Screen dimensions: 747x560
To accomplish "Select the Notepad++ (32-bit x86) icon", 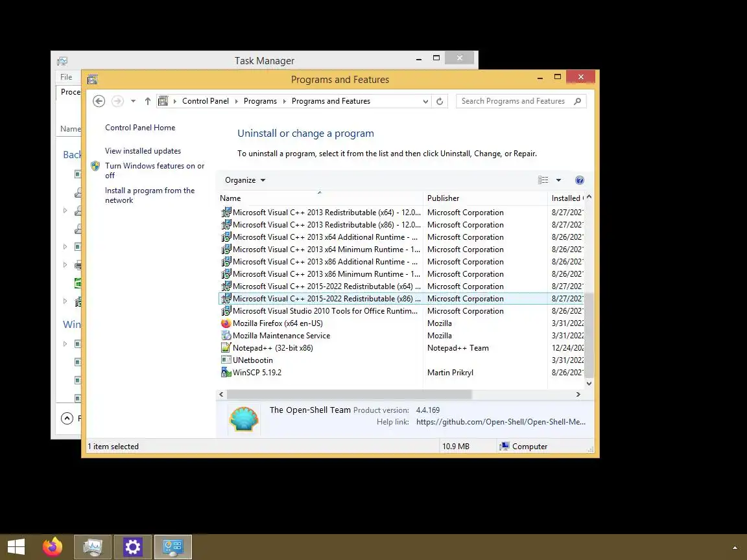I will pos(226,348).
